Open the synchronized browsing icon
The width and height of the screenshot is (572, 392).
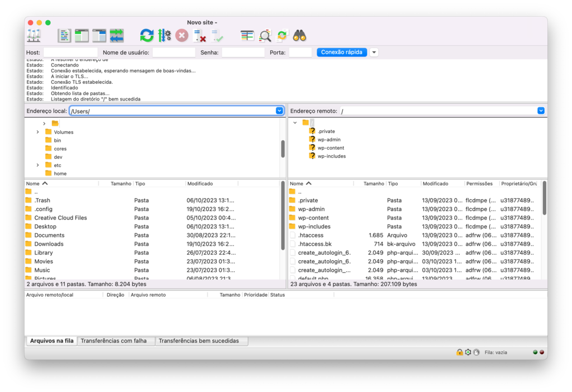click(x=282, y=35)
